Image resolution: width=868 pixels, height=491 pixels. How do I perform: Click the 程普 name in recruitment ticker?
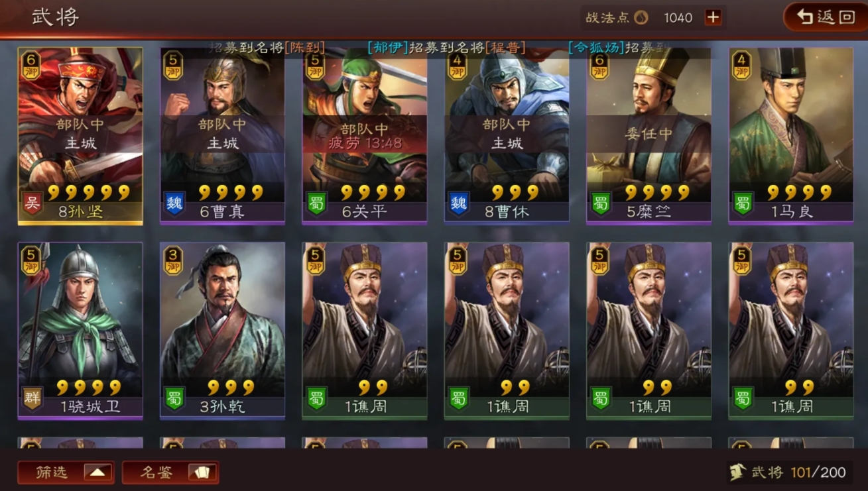click(x=507, y=48)
